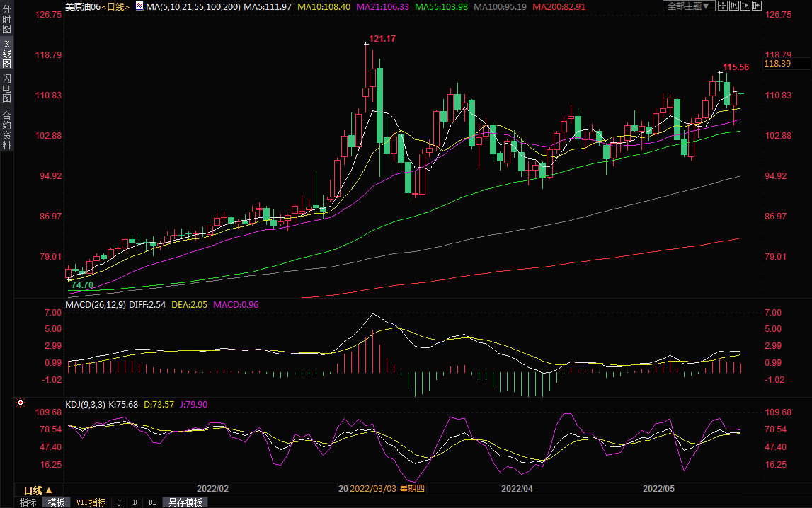The image size is (812, 508).
Task: Click the MA indicator chart icon
Action: coord(139,6)
